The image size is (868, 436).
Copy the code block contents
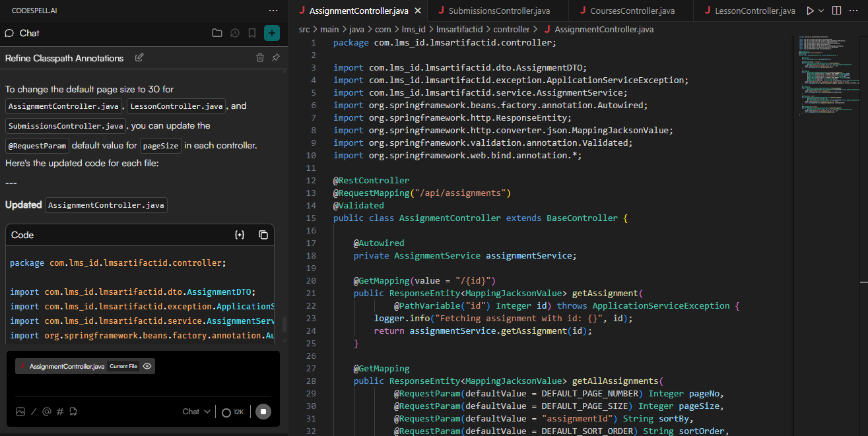point(263,235)
